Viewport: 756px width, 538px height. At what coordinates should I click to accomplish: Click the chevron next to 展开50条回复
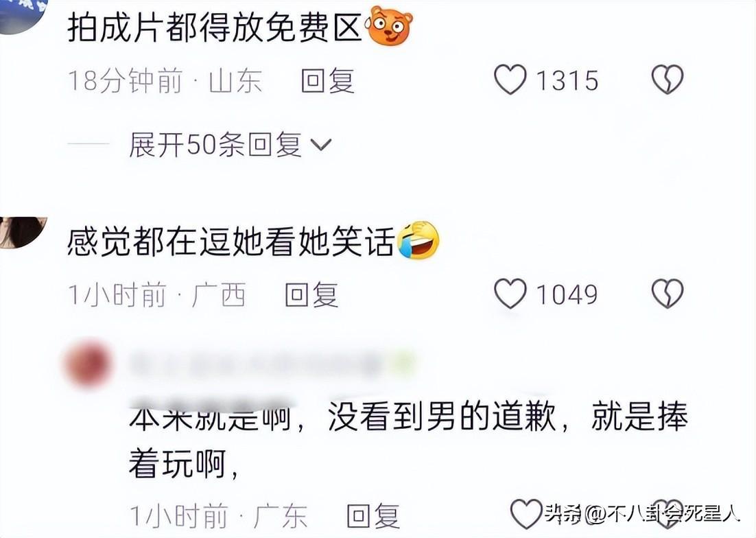point(320,144)
